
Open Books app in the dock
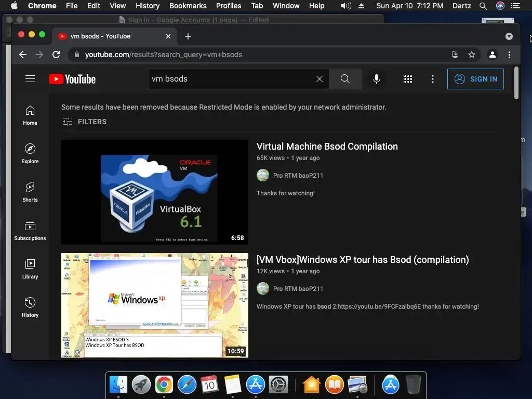(335, 385)
